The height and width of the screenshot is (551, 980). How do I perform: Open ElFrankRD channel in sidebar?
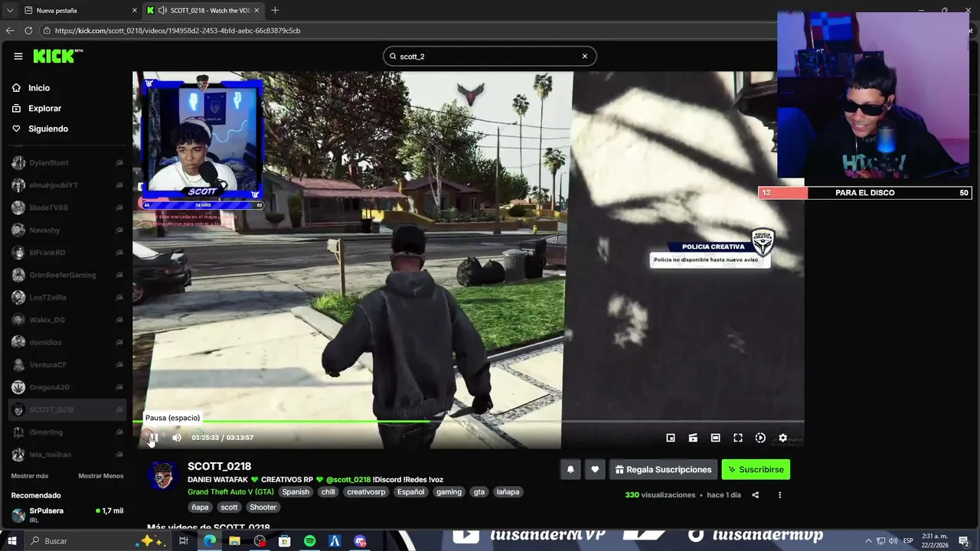click(x=67, y=253)
